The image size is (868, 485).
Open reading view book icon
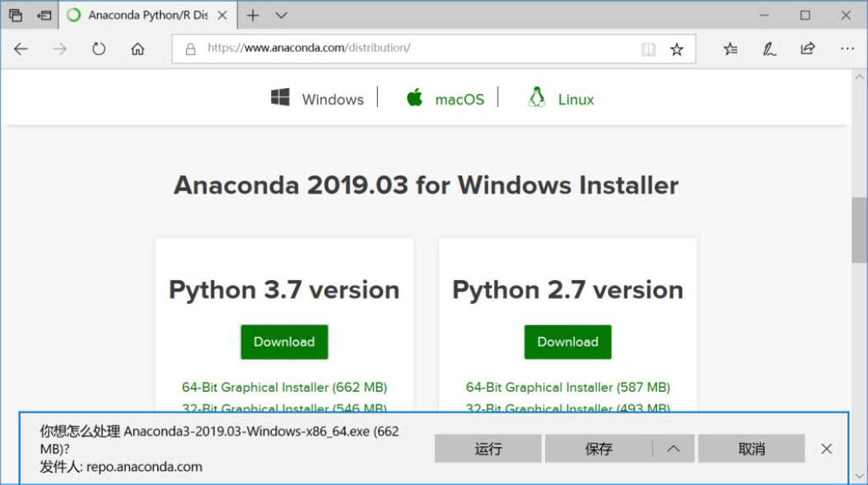tap(648, 49)
